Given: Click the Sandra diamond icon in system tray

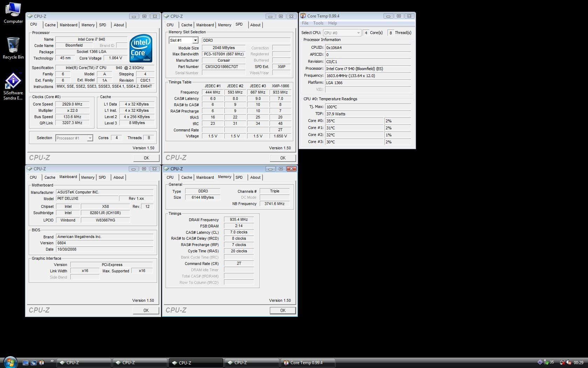Looking at the screenshot, I should [540, 362].
